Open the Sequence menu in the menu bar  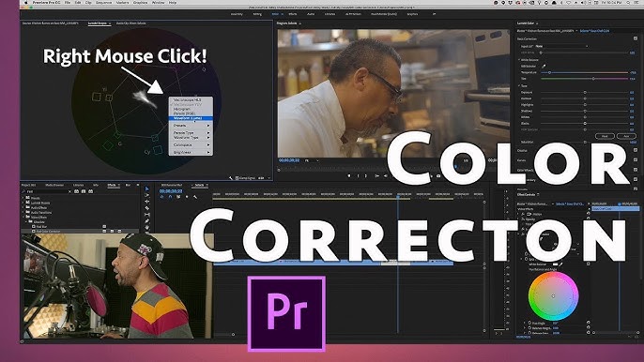click(x=103, y=3)
